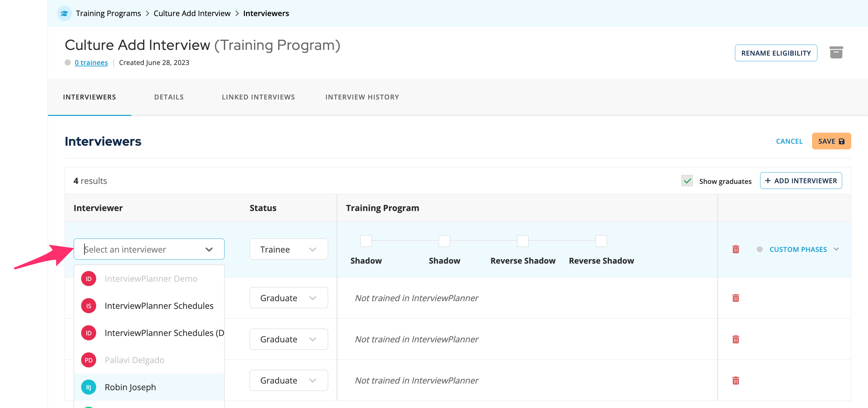Click the RJ avatar for Robin Joseph

click(88, 388)
